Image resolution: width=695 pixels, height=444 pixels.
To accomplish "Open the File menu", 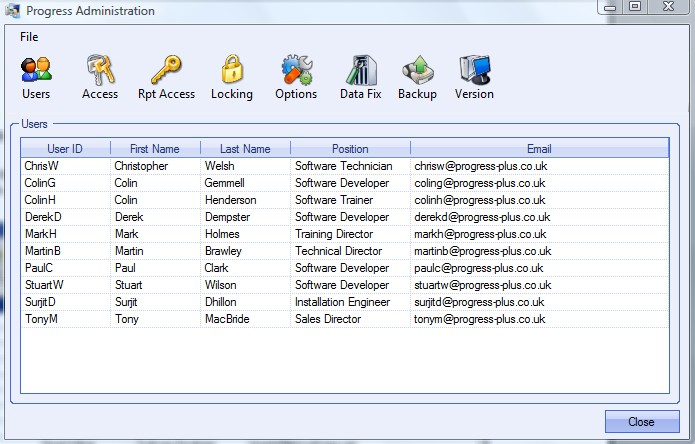I will tap(29, 36).
